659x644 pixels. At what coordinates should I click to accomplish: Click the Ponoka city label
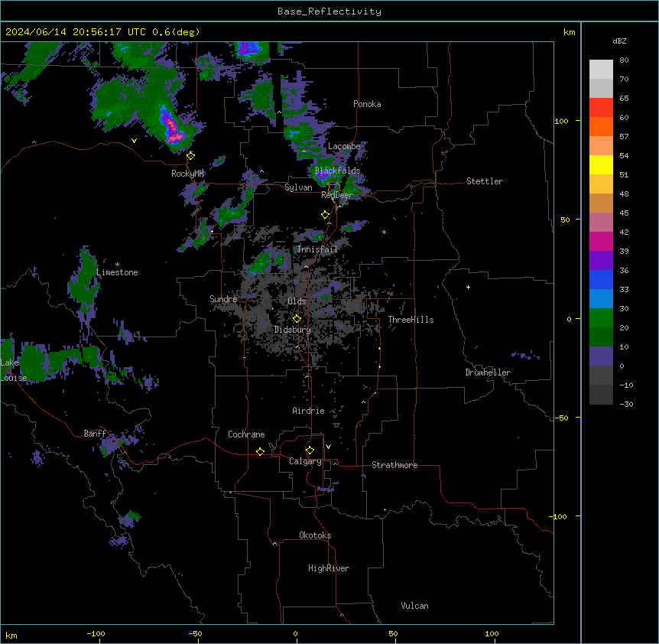pos(367,104)
